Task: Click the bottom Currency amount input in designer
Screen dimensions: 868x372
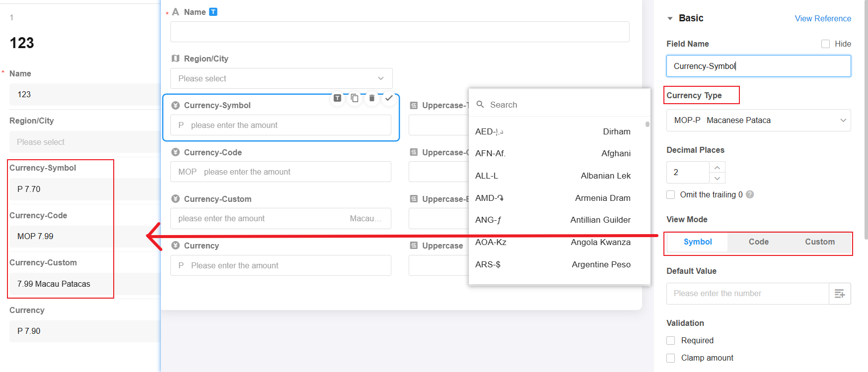Action: pyautogui.click(x=281, y=265)
